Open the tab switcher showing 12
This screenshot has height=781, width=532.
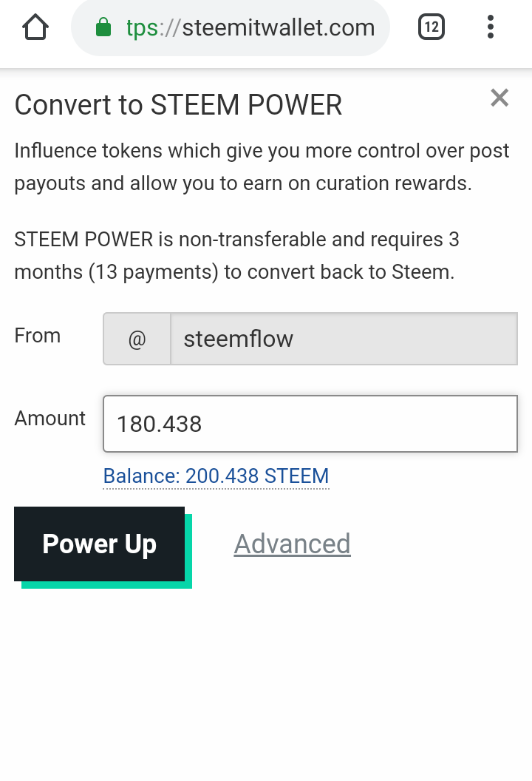(432, 28)
